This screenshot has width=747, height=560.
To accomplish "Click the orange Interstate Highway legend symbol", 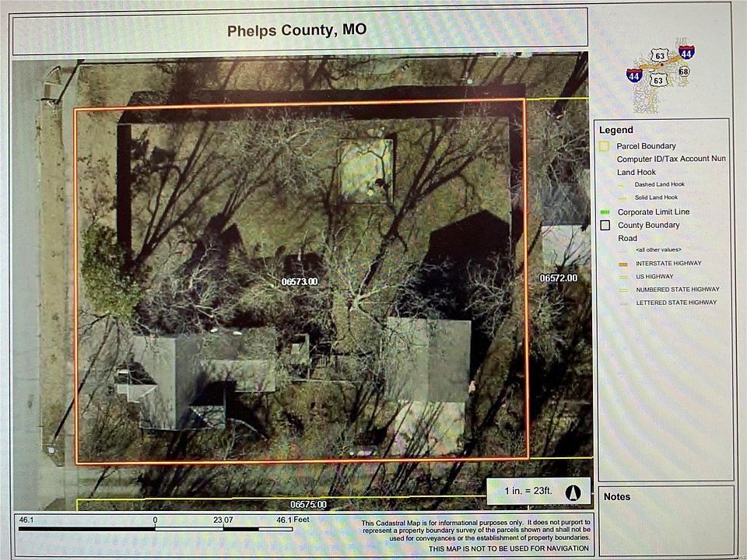I will tap(622, 264).
